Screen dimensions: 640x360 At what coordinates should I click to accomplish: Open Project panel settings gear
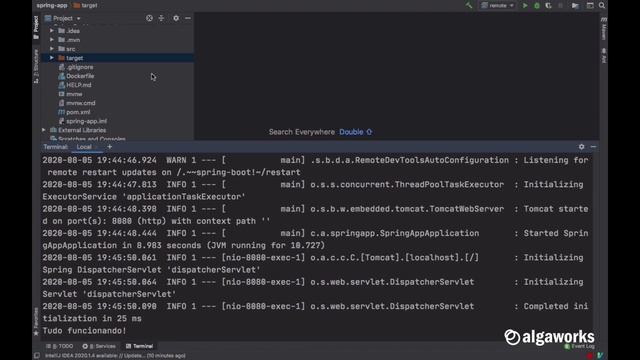point(176,18)
